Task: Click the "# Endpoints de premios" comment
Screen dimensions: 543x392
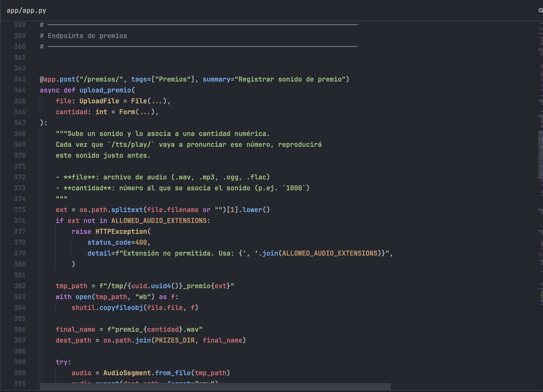Action: (x=83, y=36)
